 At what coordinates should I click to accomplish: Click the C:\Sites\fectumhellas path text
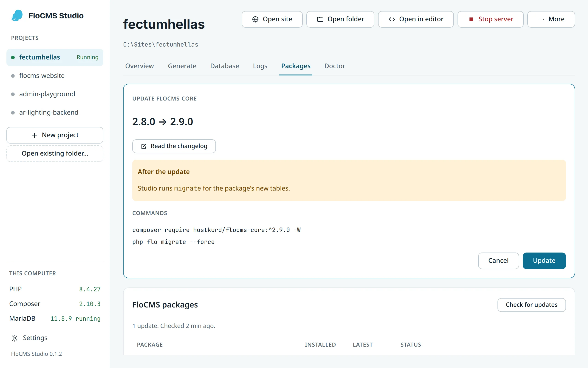click(161, 45)
